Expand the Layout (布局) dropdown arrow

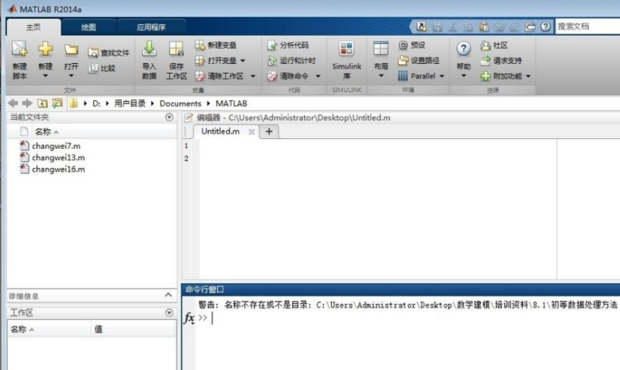point(381,76)
